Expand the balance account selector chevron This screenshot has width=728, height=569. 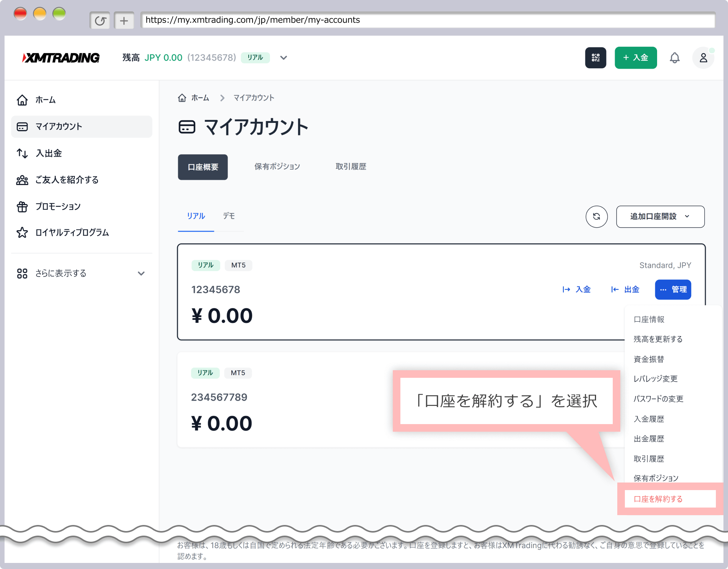(284, 58)
